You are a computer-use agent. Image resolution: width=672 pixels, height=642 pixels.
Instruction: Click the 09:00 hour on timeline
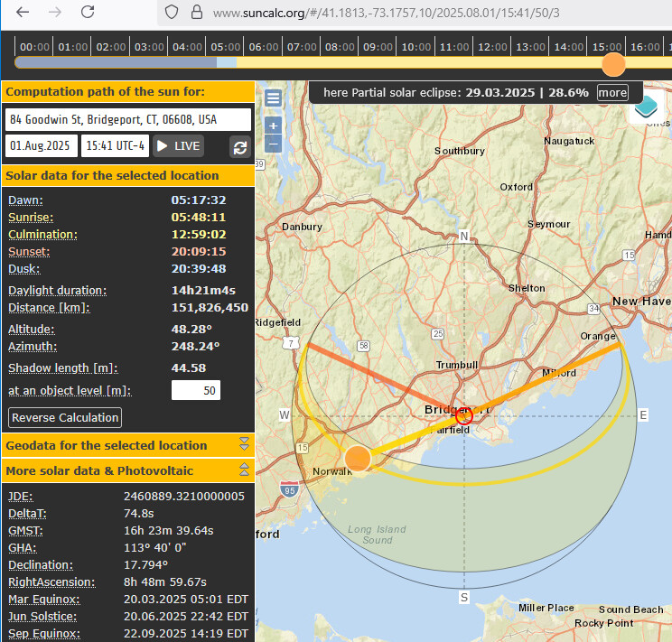(378, 47)
